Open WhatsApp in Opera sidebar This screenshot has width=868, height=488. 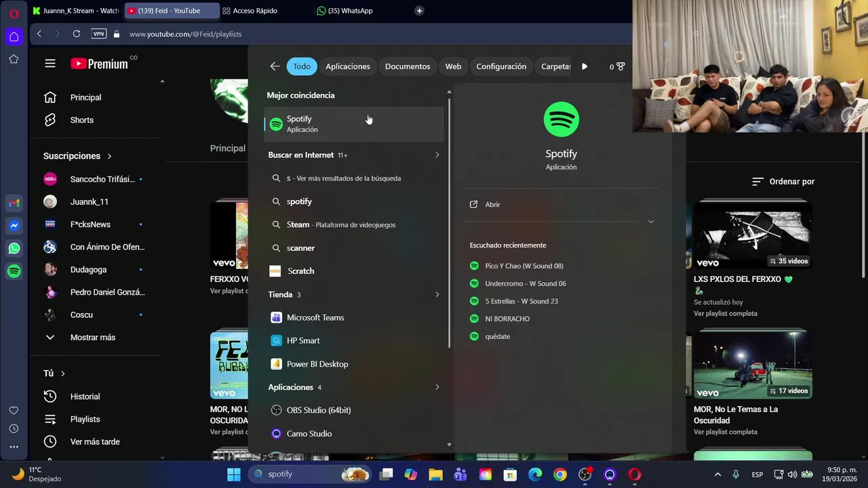(14, 249)
